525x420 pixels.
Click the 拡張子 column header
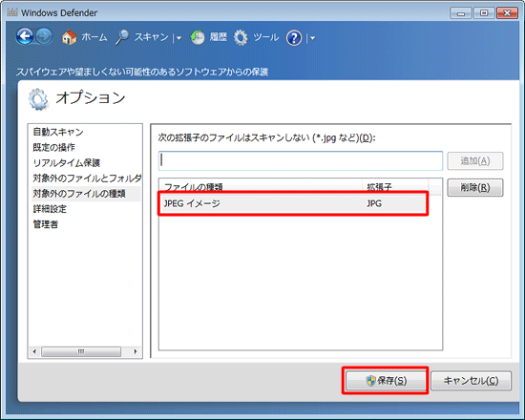[x=395, y=186]
